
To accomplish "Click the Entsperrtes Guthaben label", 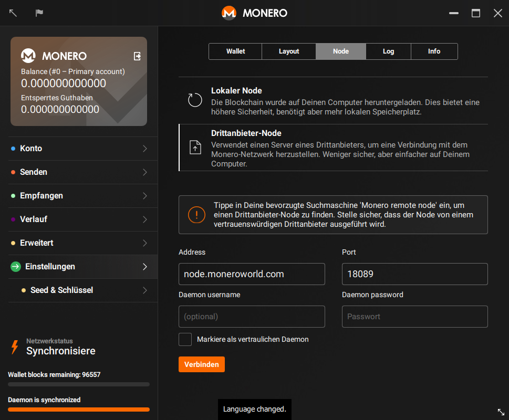I will click(57, 98).
